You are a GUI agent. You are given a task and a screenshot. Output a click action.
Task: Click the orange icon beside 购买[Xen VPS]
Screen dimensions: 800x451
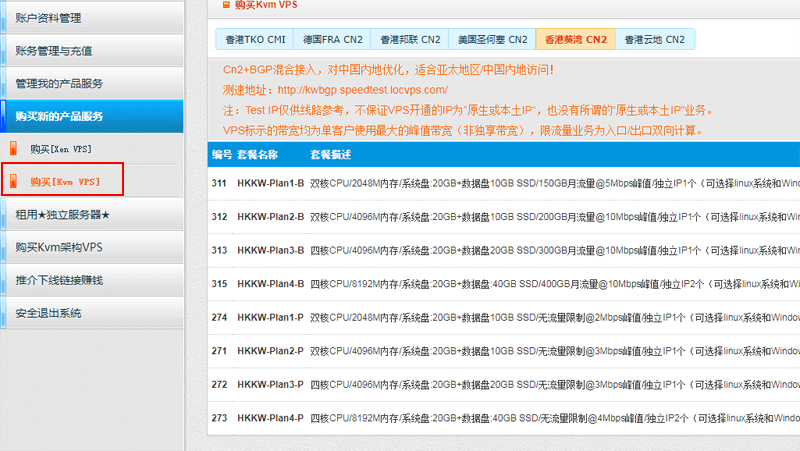(x=14, y=149)
